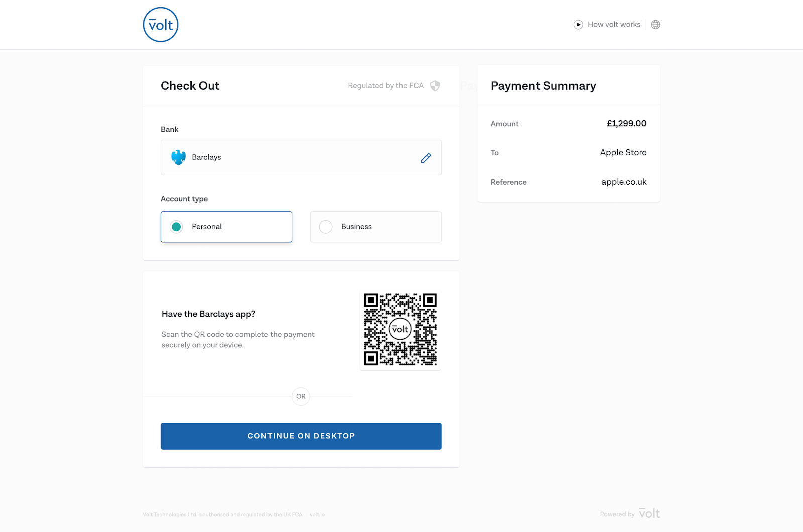Click the £1,299.00 amount value

pos(626,123)
